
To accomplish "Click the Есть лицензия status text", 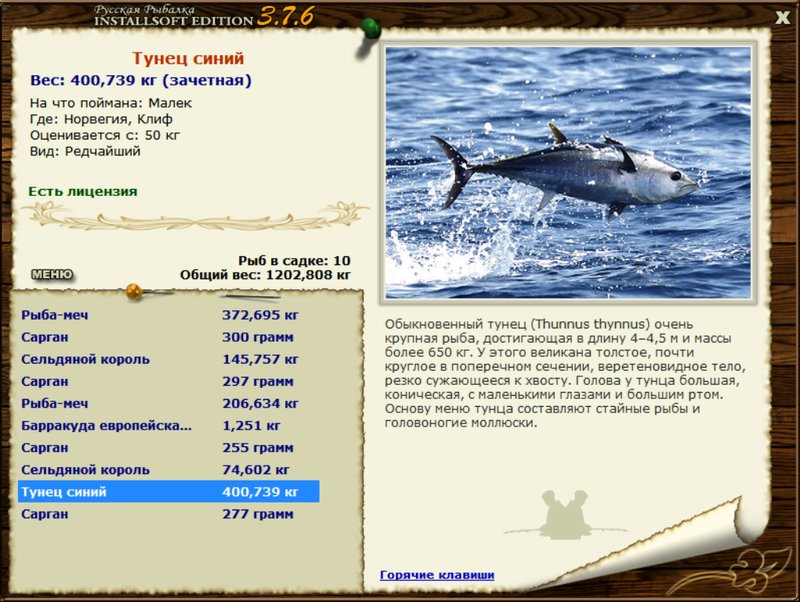I will [83, 191].
